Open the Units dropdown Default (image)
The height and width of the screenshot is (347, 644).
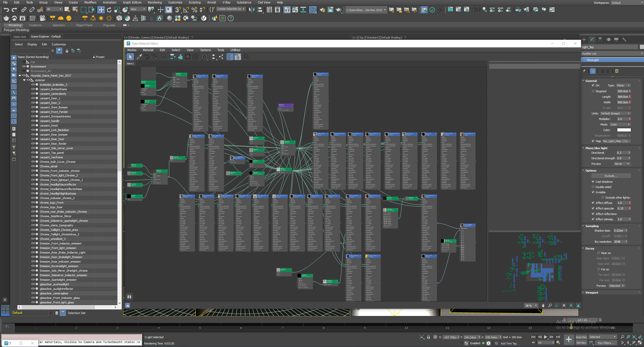click(615, 113)
